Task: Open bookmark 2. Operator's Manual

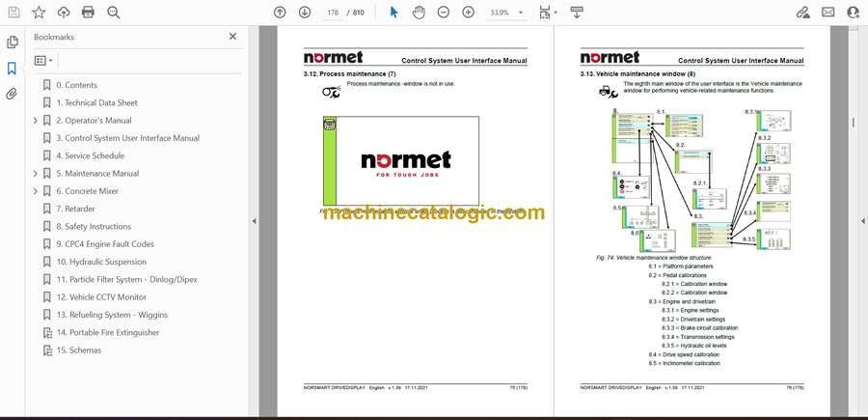Action: tap(94, 121)
